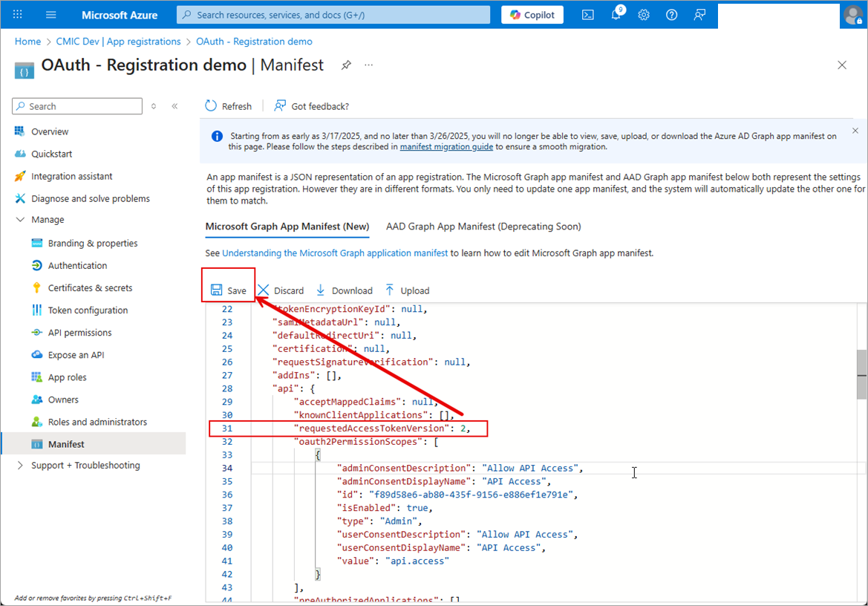Select the Microsoft Graph App Manifest tab

287,227
